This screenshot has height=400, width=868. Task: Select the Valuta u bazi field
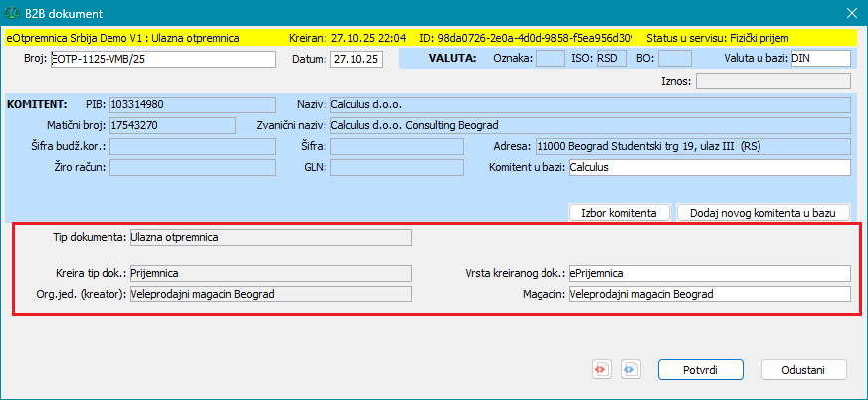tap(819, 59)
